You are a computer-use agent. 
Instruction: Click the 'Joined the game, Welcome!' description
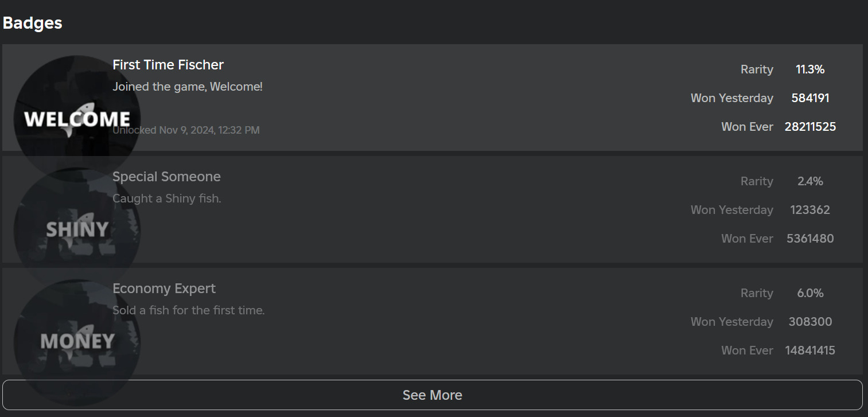click(188, 87)
